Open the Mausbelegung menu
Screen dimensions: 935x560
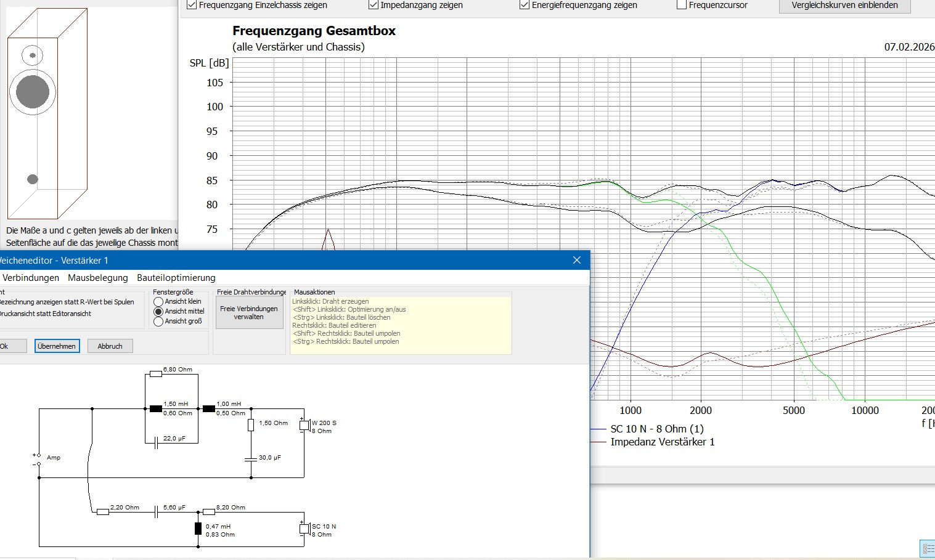point(98,278)
